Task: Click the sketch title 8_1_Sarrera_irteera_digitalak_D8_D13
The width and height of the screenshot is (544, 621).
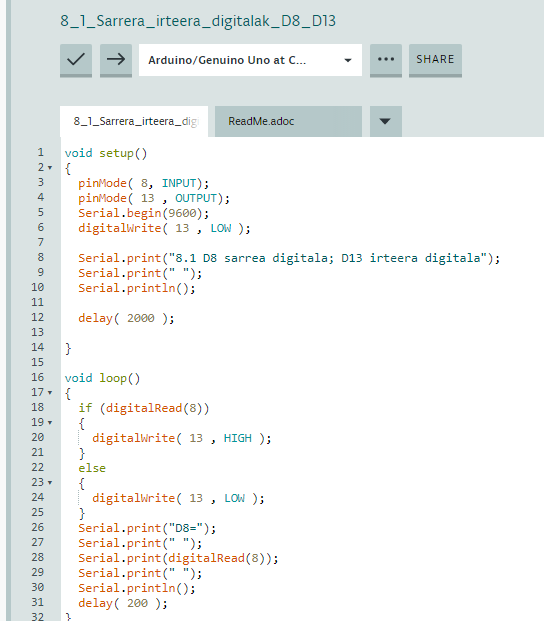Action: [198, 21]
